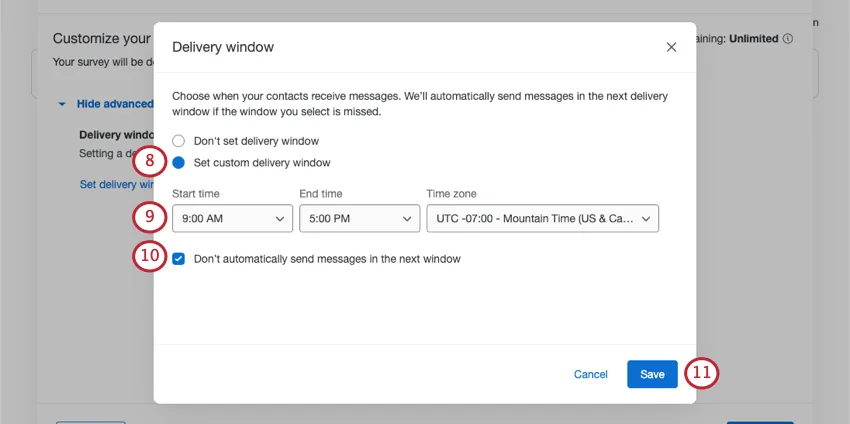Click the info icon beside Unlimited
Image resolution: width=850 pixels, height=424 pixels.
click(x=788, y=39)
